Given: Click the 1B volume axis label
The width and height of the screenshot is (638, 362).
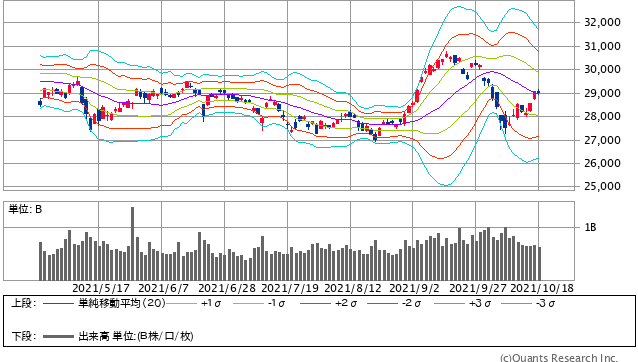Looking at the screenshot, I should click(590, 227).
